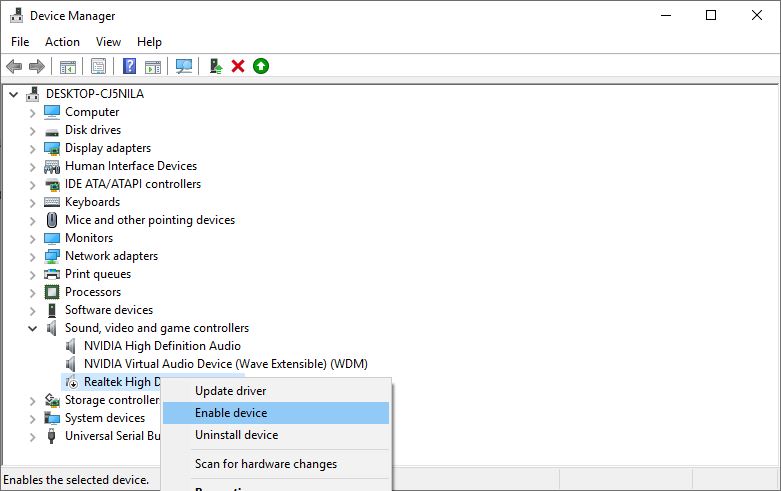Select Update driver in context menu
Viewport: 781px width, 491px height.
coord(230,391)
